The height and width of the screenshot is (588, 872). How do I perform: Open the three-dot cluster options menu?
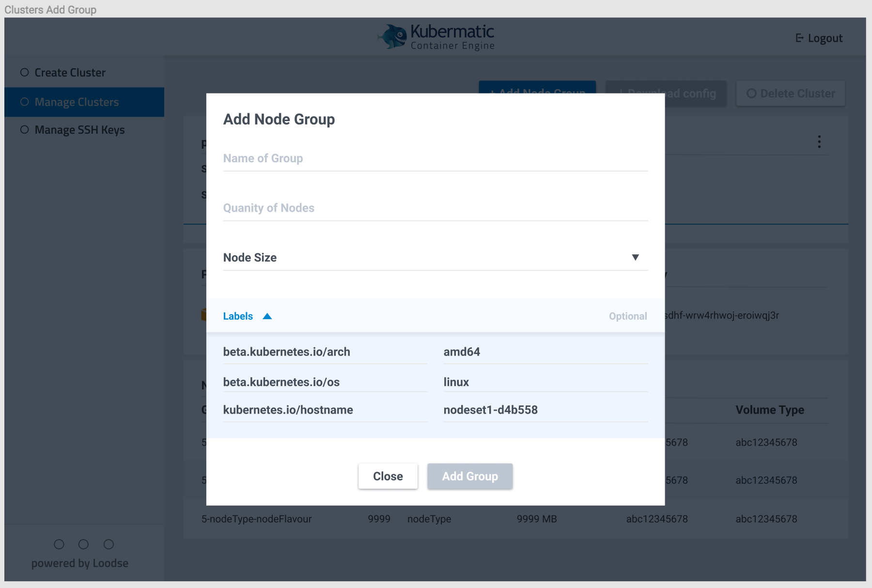click(x=819, y=141)
